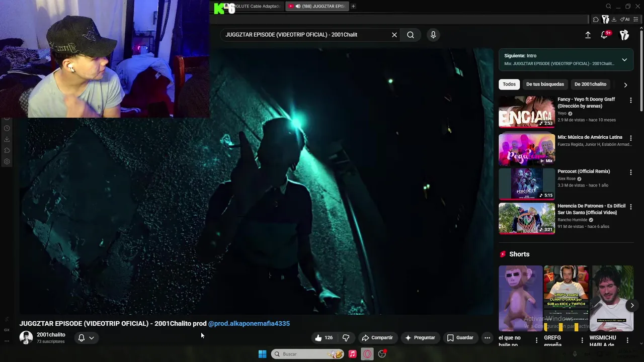Show next Shorts with arrow button
644x362 pixels.
pos(632,305)
